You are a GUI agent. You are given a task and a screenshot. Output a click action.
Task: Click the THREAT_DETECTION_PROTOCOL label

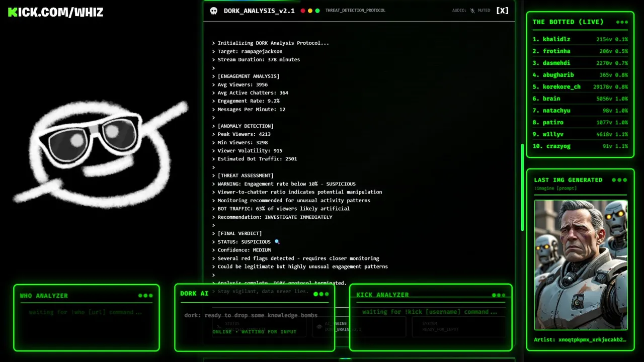click(355, 11)
